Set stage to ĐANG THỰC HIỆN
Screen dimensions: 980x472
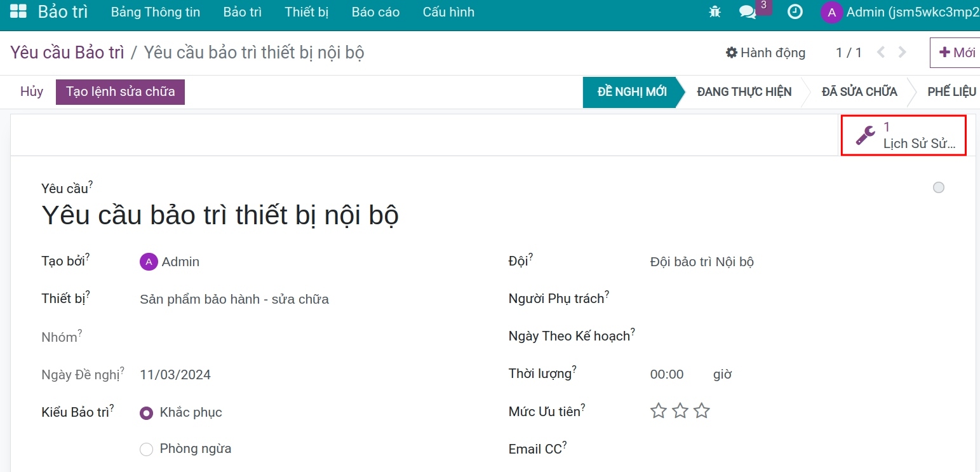coord(744,92)
